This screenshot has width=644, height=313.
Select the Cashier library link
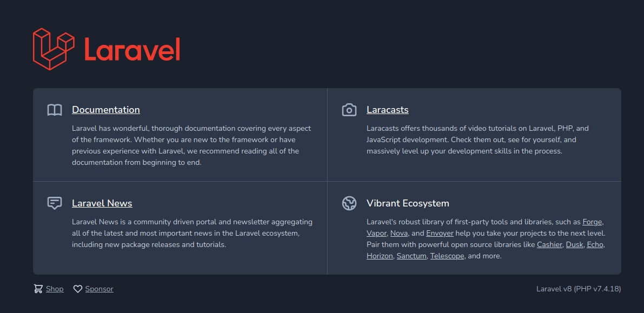pyautogui.click(x=549, y=245)
